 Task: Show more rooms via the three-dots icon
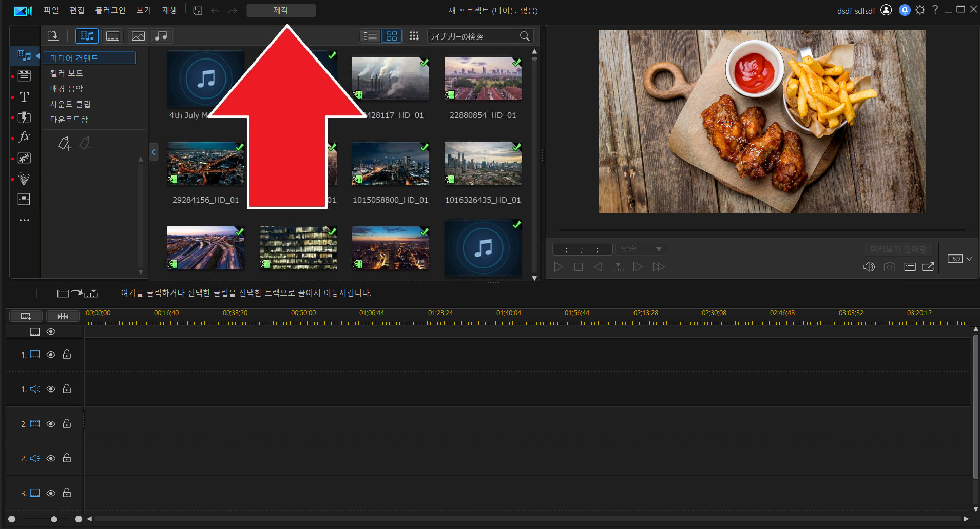point(24,220)
